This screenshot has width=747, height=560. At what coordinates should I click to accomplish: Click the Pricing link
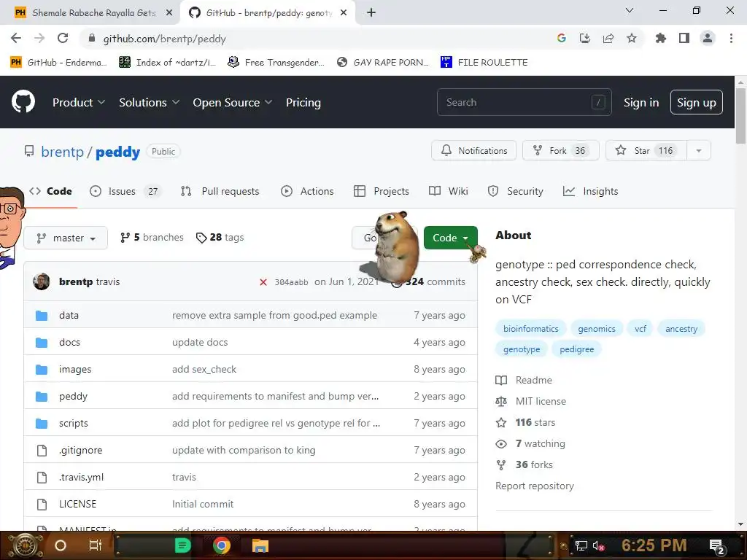[x=303, y=102]
